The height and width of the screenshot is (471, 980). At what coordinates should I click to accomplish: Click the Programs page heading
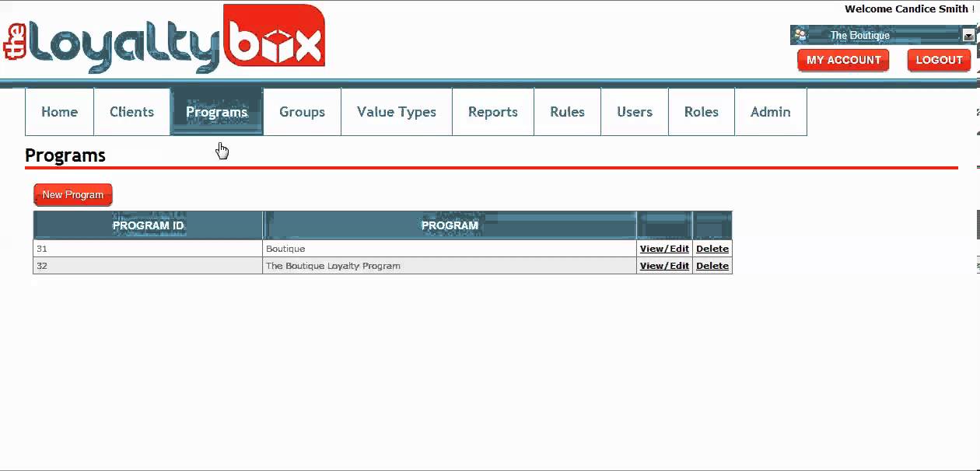pos(65,155)
